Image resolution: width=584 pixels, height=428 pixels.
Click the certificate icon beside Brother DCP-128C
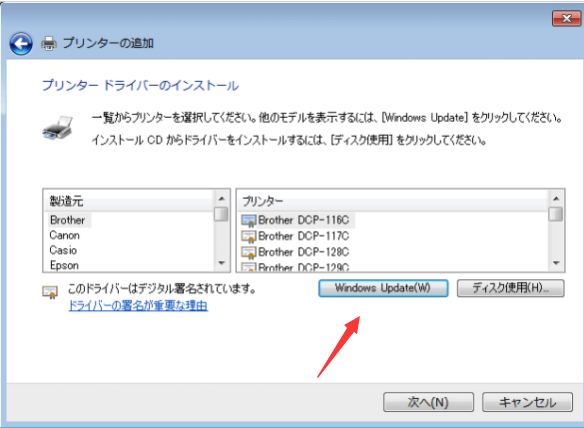pyautogui.click(x=249, y=253)
